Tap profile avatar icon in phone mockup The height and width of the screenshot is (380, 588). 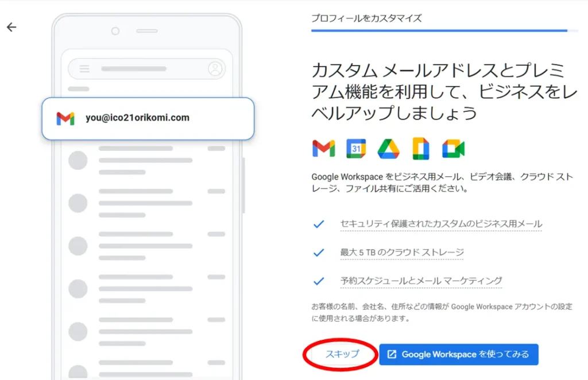(x=215, y=69)
